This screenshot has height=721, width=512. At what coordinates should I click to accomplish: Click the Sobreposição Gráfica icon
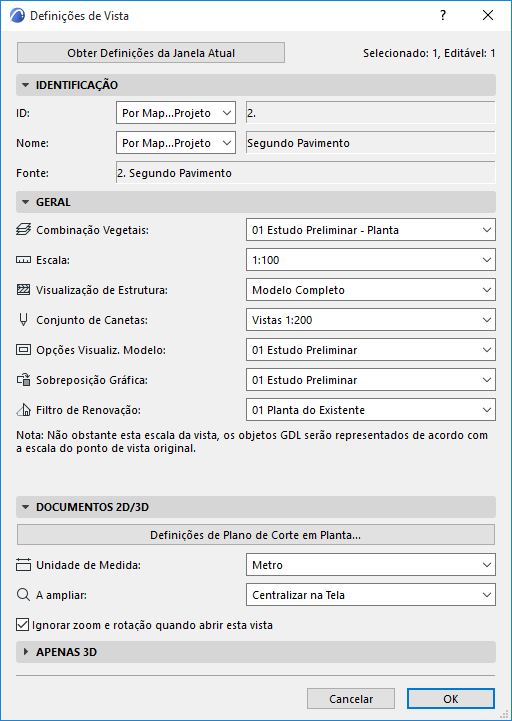[23, 380]
